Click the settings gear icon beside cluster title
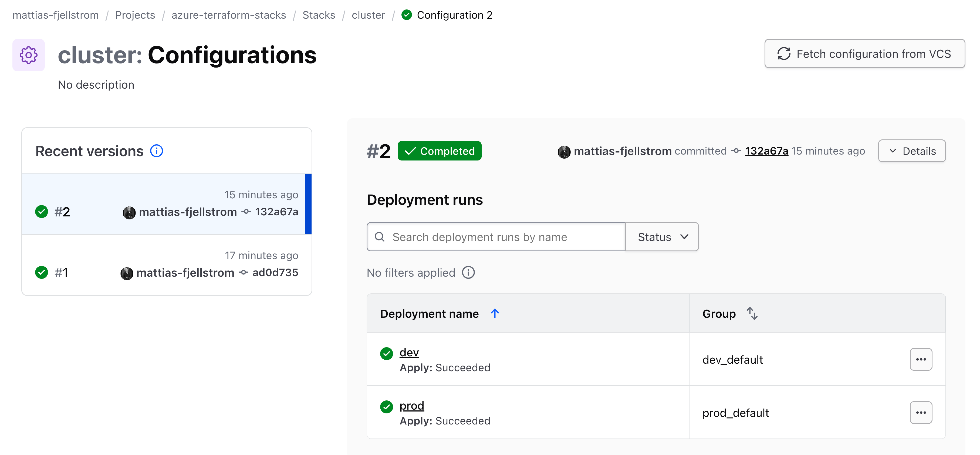 [29, 55]
